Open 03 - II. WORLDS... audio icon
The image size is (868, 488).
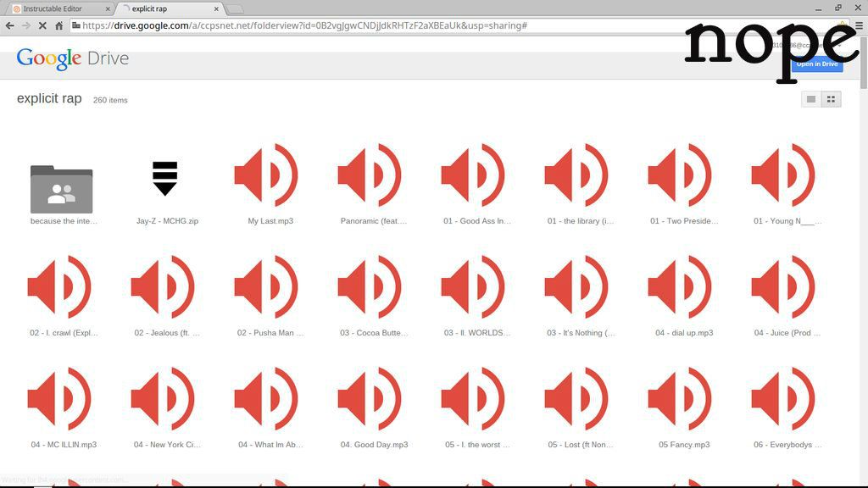point(473,287)
